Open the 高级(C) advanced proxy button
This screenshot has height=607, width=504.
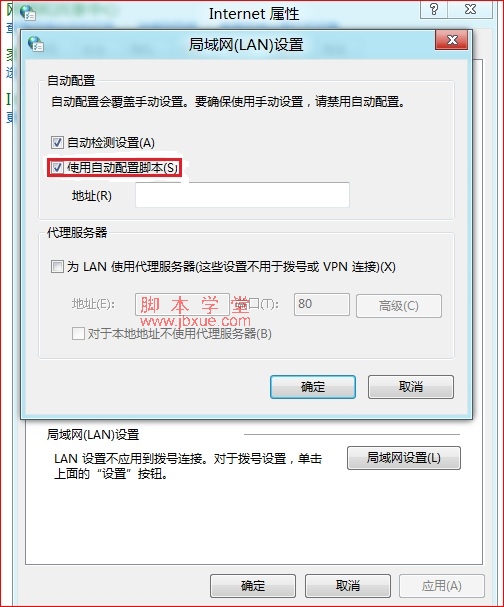tap(399, 306)
